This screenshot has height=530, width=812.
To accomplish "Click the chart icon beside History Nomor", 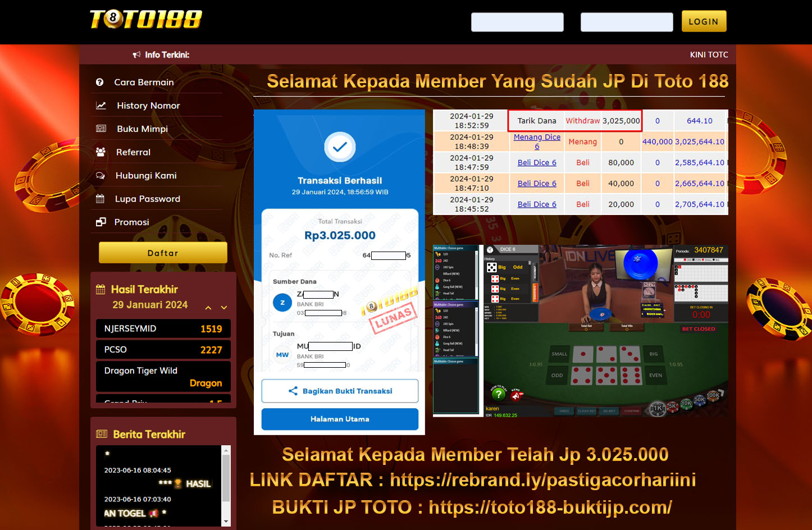I will (101, 106).
